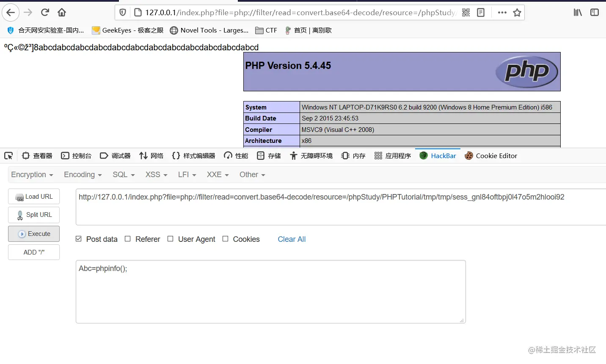Click the Sep 2 2015 23:45:53 value
The width and height of the screenshot is (606, 364).
[x=330, y=118]
